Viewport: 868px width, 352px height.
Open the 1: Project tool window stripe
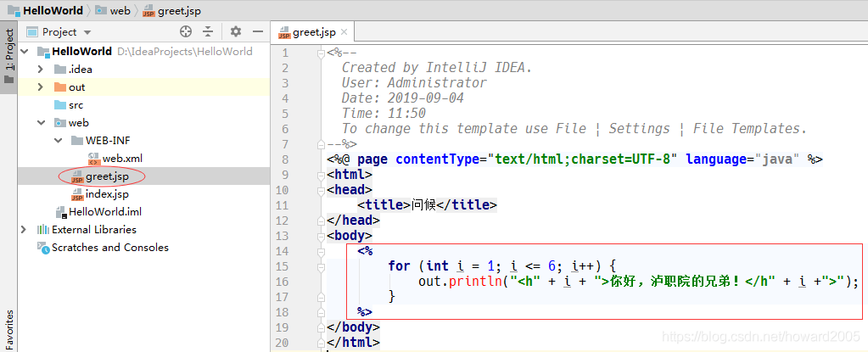click(8, 57)
